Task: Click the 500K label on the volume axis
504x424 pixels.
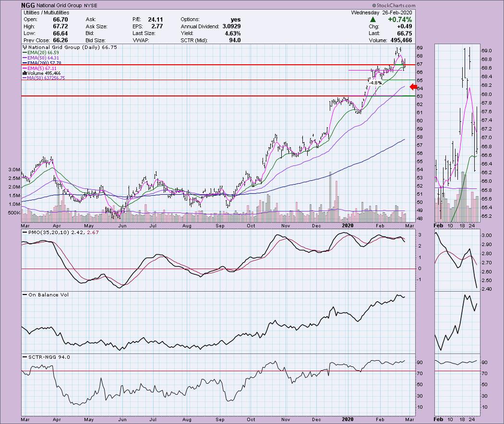Action: coord(14,212)
